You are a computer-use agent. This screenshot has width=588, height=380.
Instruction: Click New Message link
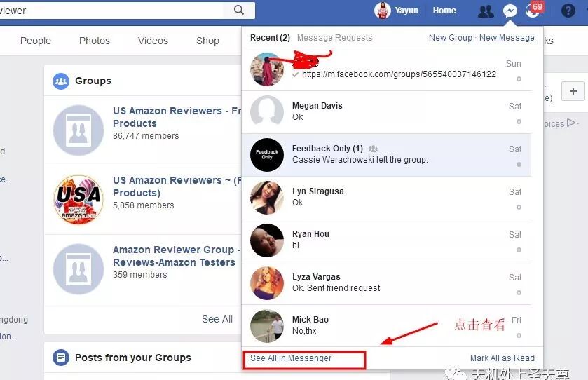507,38
